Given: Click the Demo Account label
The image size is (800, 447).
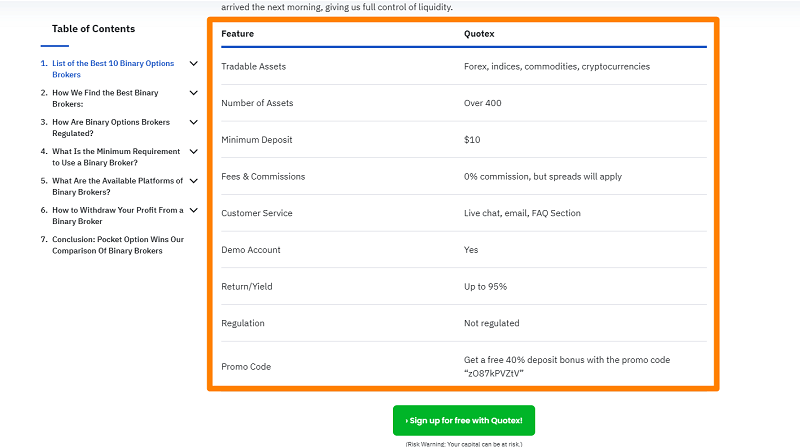Looking at the screenshot, I should pos(251,250).
